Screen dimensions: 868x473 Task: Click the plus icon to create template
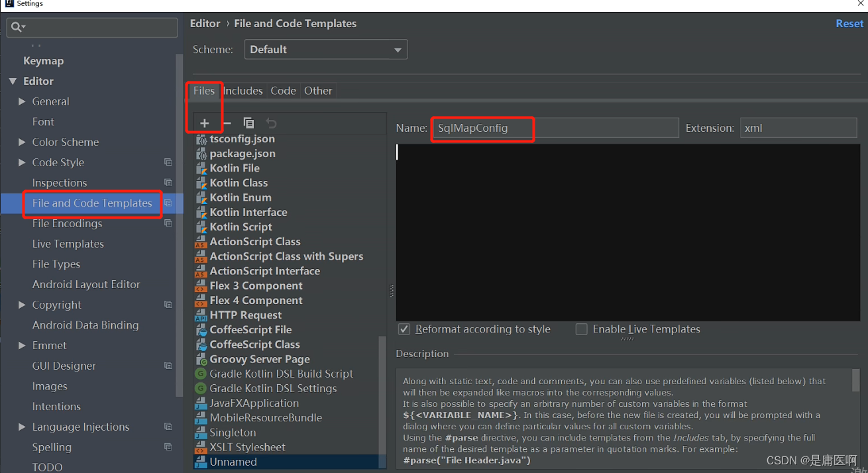[205, 123]
